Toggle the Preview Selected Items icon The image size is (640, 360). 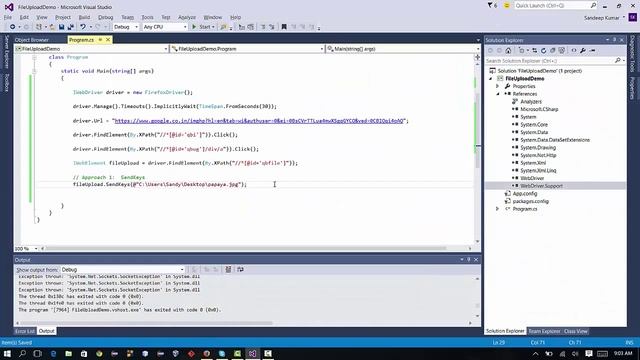click(x=593, y=51)
